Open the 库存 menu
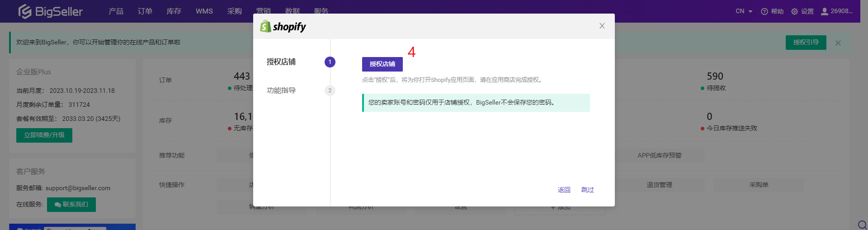Screen dimensions: 868x230 174,11
